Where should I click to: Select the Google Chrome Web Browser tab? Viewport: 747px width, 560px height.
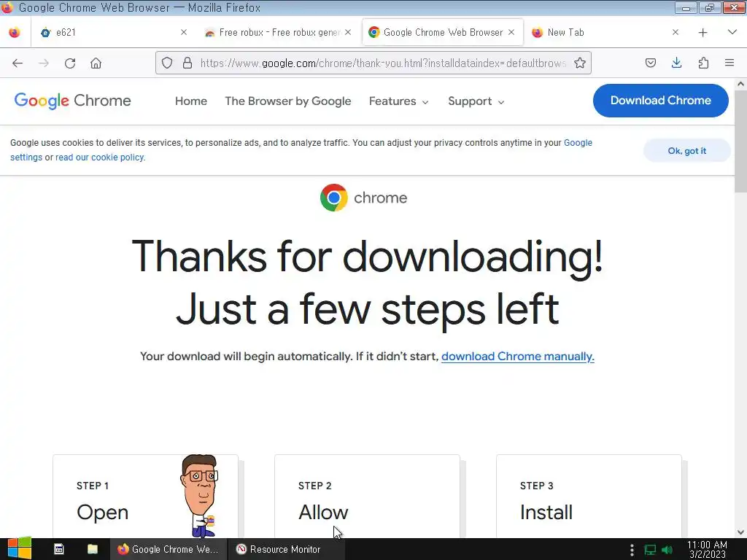click(443, 32)
